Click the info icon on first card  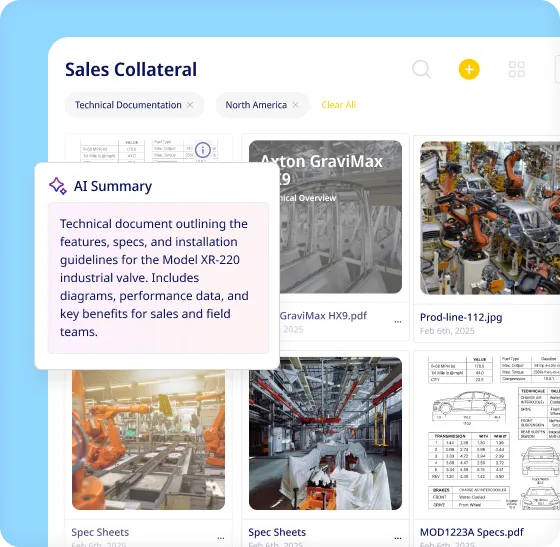click(203, 150)
